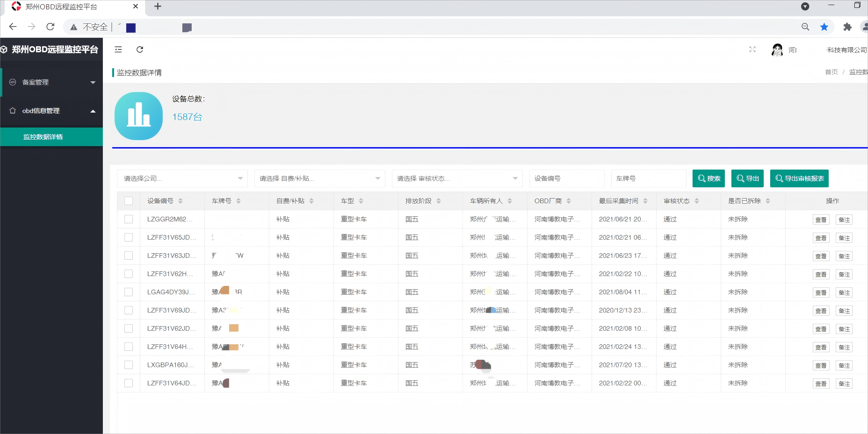Check the row LZFF31V64JD checkbox
The width and height of the screenshot is (868, 434).
pos(129,383)
